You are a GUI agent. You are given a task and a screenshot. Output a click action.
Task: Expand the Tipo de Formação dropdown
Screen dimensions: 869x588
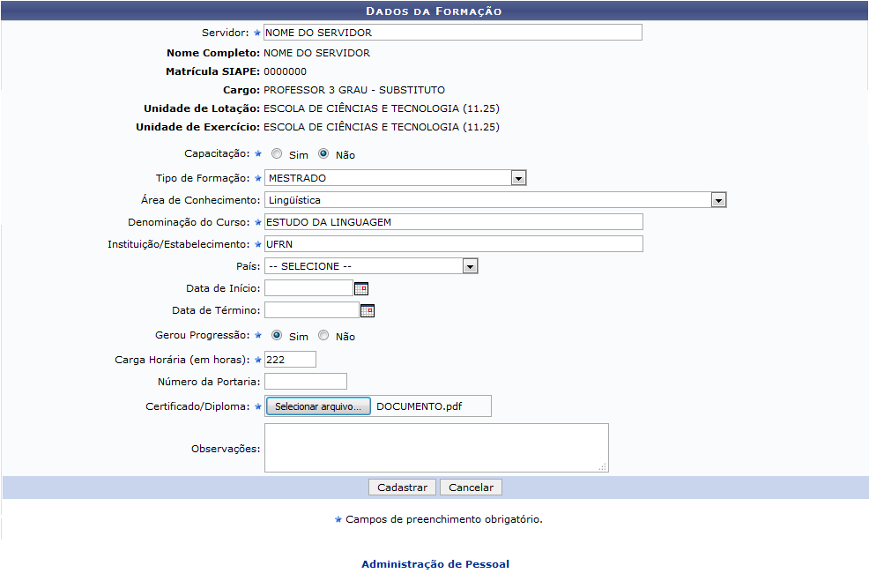[518, 178]
